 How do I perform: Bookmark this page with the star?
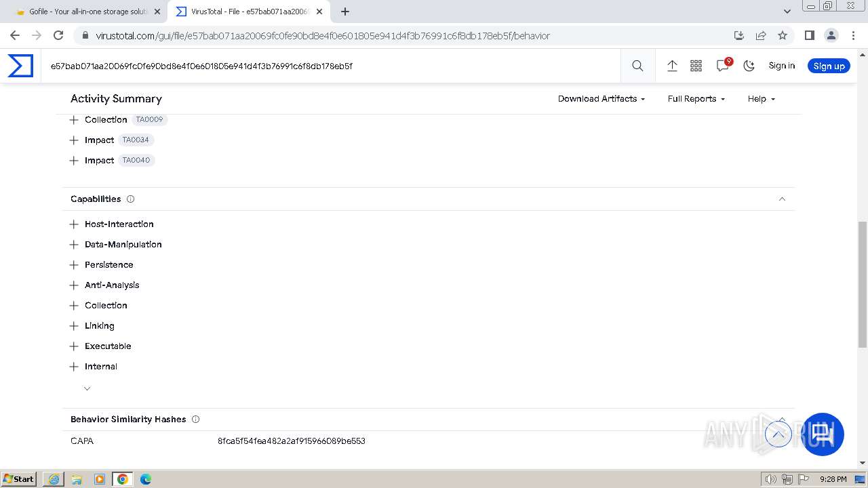pyautogui.click(x=783, y=35)
